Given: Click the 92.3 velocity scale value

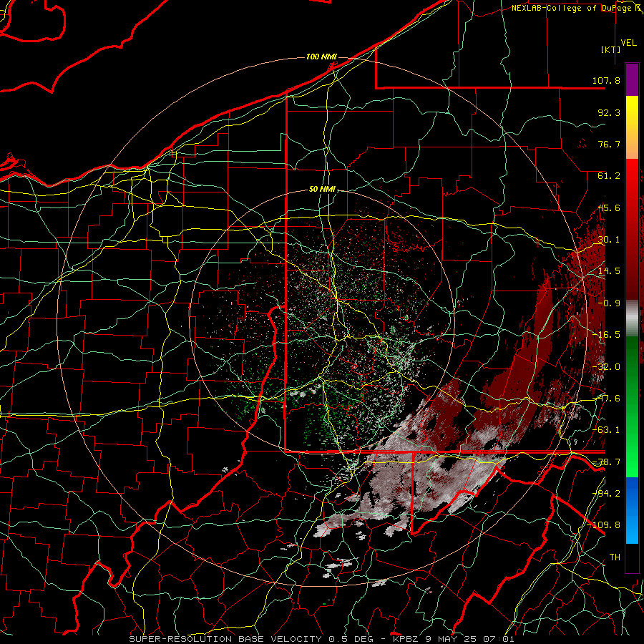Looking at the screenshot, I should [609, 112].
